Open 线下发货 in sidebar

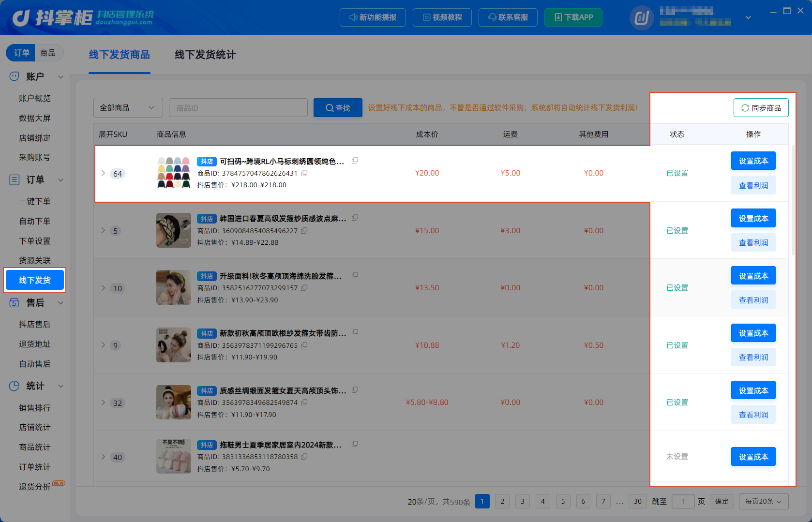pos(35,280)
